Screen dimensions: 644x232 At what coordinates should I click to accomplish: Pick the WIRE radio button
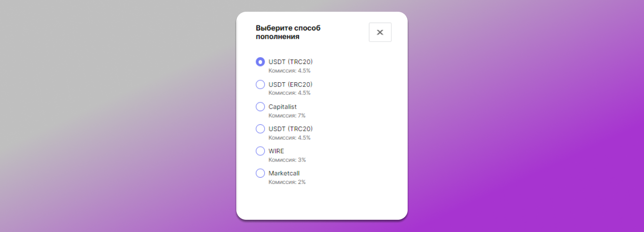point(260,151)
